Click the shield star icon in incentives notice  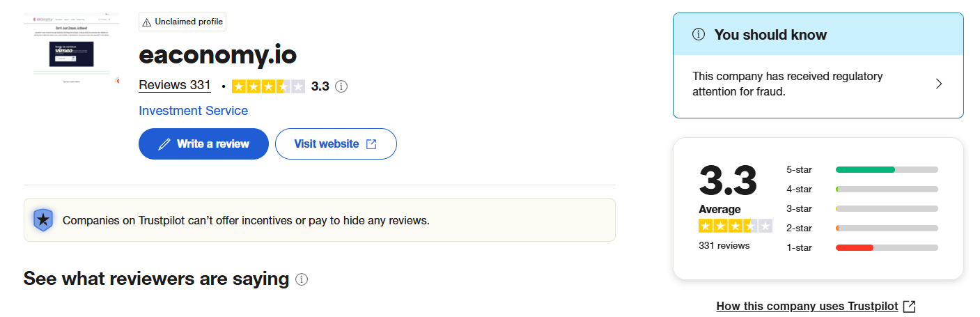43,220
